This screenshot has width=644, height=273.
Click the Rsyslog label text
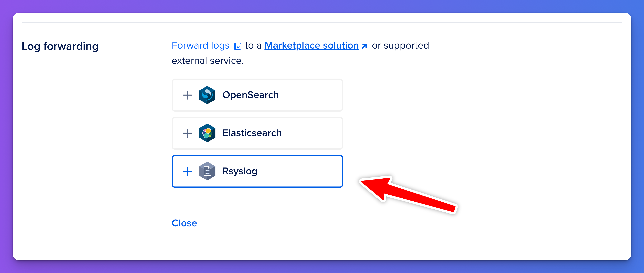pos(240,171)
